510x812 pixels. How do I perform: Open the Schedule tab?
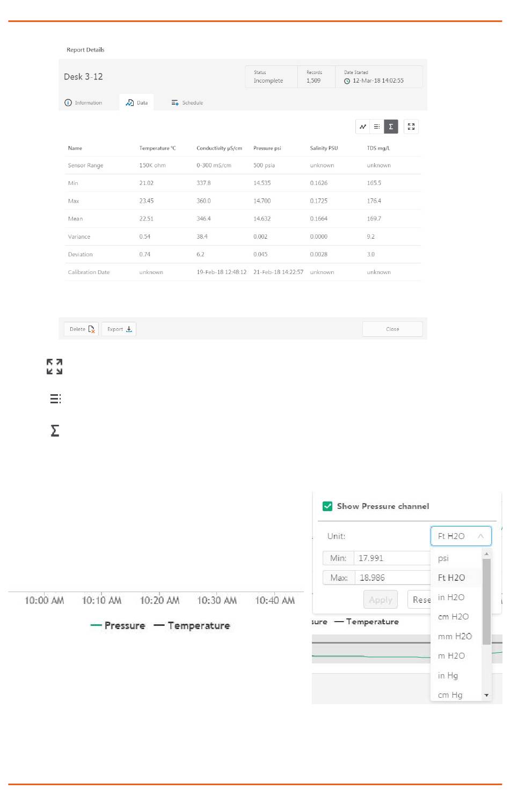pos(187,102)
